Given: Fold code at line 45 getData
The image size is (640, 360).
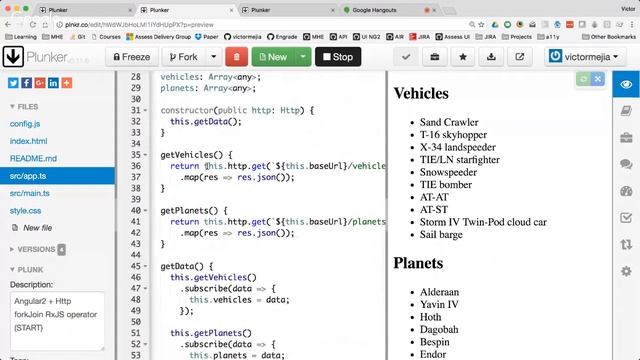Looking at the screenshot, I should click(x=145, y=266).
